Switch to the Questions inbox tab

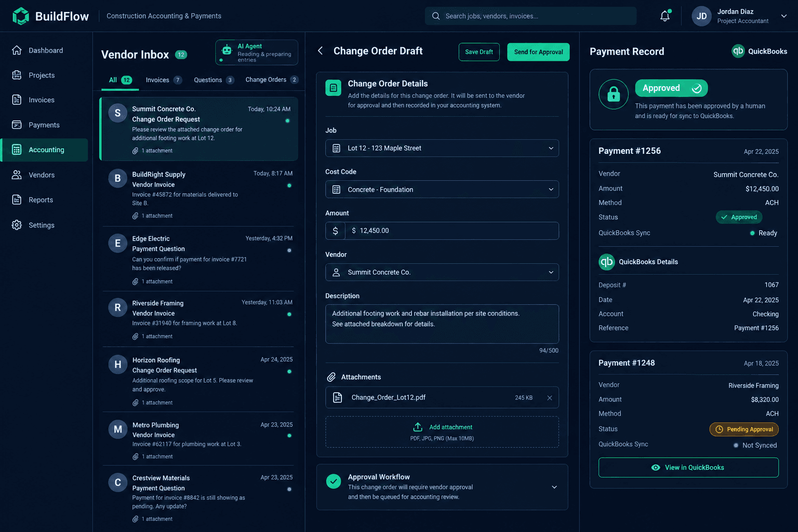pos(214,80)
